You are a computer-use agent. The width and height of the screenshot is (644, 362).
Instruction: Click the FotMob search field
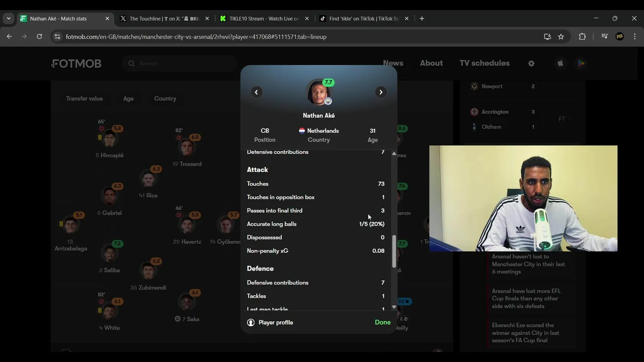tap(179, 63)
